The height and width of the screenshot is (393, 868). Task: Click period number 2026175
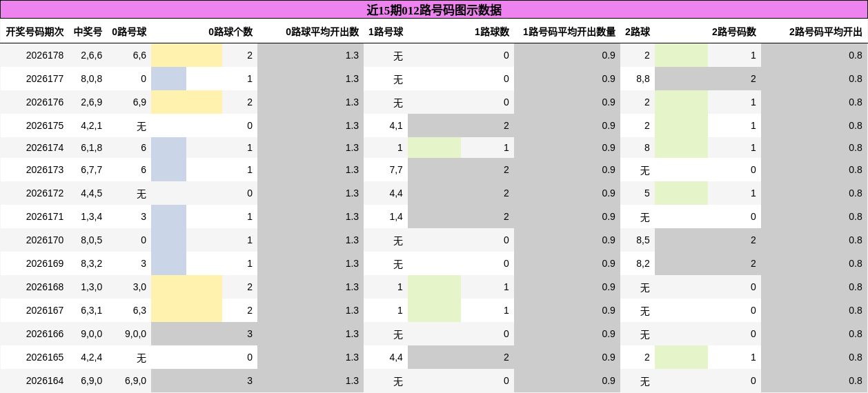45,125
